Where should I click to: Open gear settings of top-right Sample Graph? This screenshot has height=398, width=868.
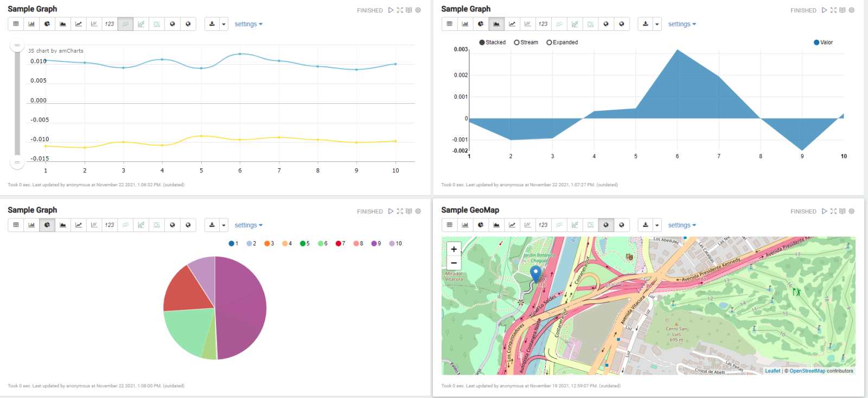852,10
